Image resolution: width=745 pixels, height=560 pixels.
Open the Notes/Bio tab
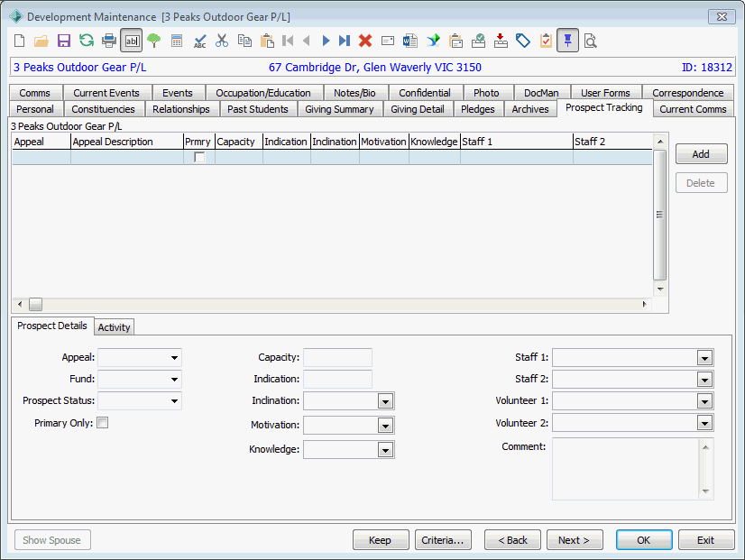click(354, 93)
